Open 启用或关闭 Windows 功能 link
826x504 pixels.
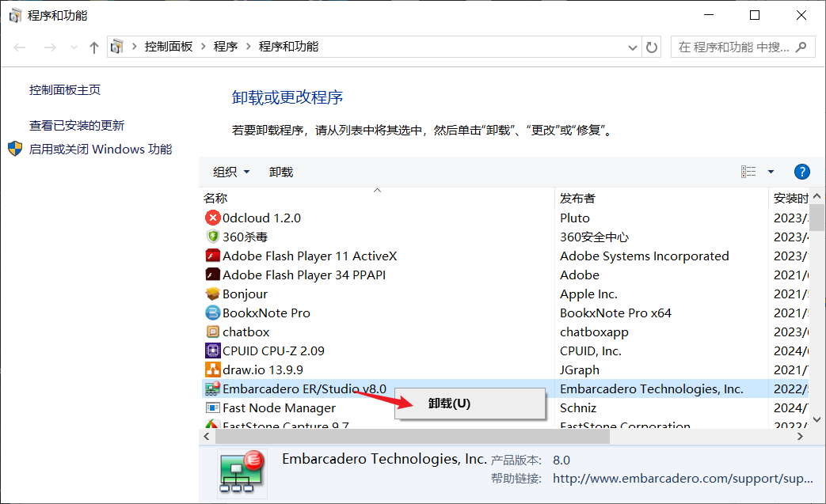pos(101,149)
